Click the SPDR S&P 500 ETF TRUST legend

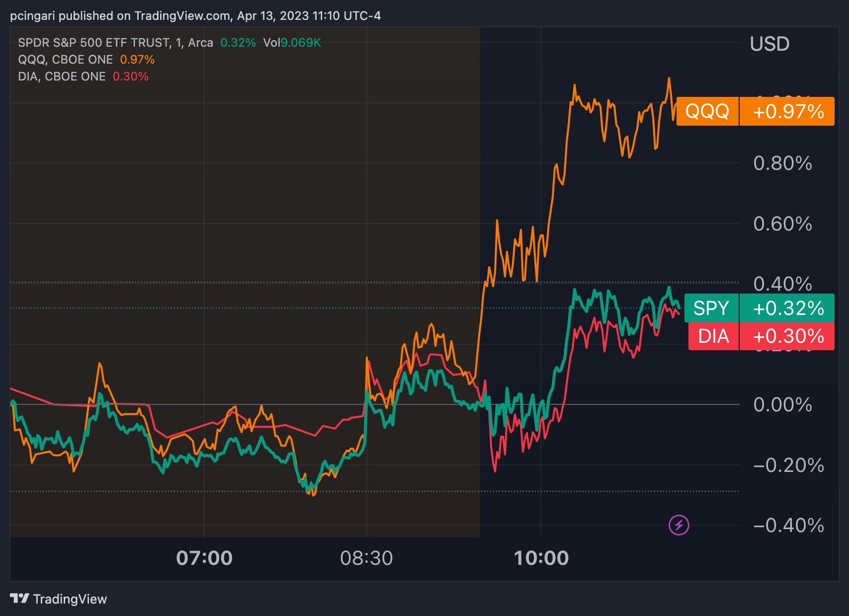115,43
